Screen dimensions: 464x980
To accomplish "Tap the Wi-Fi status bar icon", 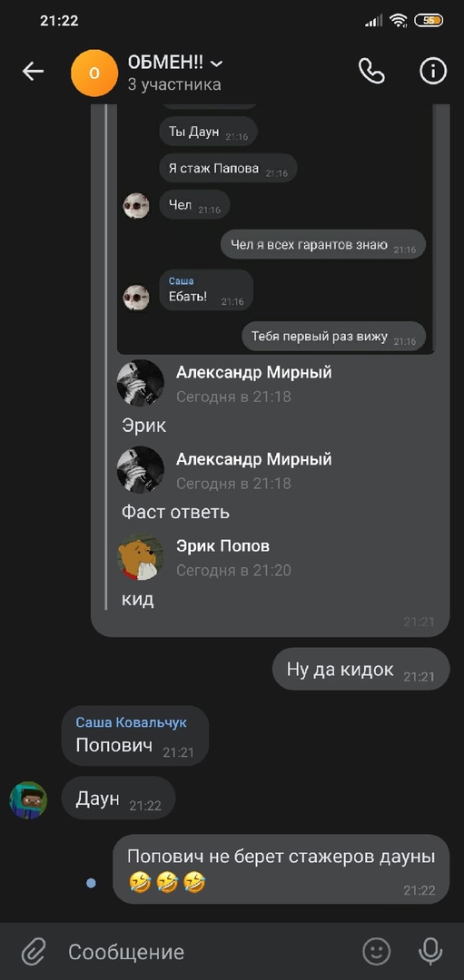I will tap(398, 21).
